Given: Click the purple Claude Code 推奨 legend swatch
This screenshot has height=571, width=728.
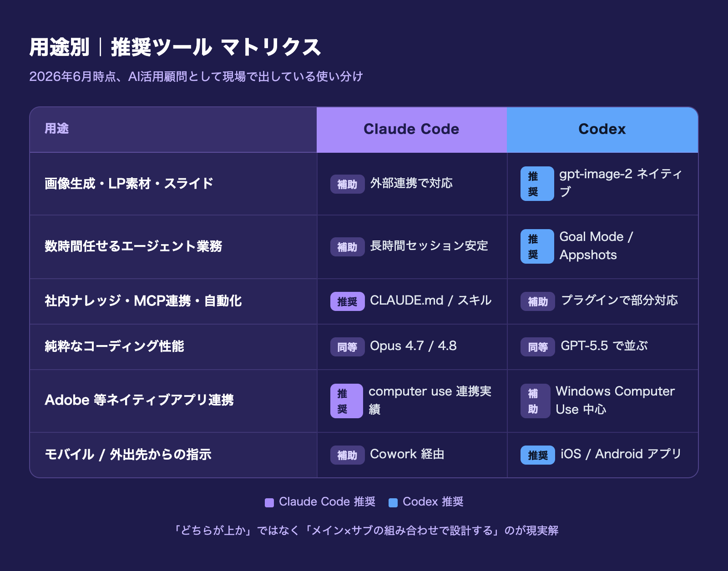Looking at the screenshot, I should tap(269, 502).
